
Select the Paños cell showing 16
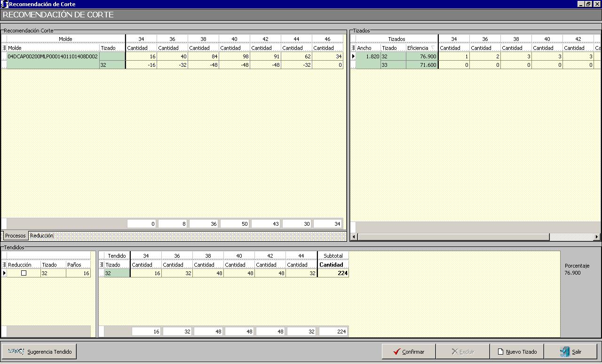click(x=78, y=273)
